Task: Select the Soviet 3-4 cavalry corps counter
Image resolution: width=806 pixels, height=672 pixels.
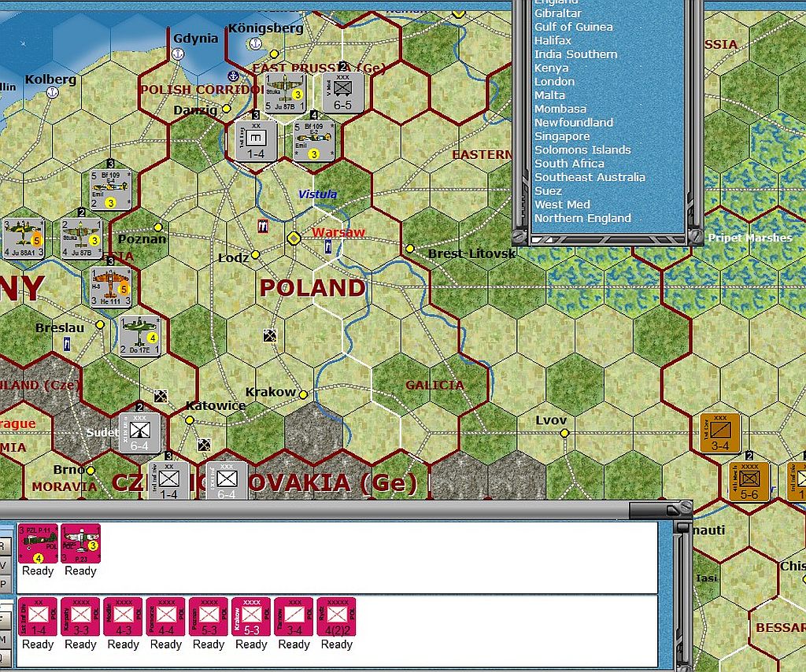Action: pyautogui.click(x=719, y=433)
